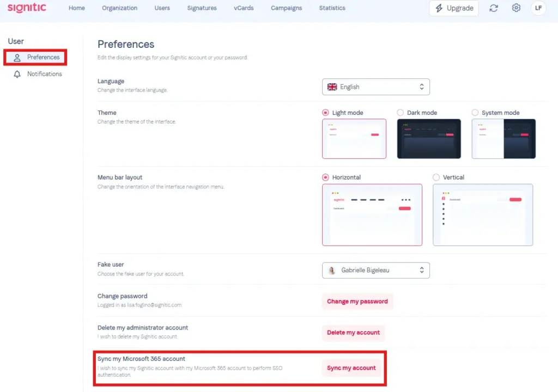The width and height of the screenshot is (558, 392).
Task: Select Preferences in the User sidebar
Action: pos(35,57)
